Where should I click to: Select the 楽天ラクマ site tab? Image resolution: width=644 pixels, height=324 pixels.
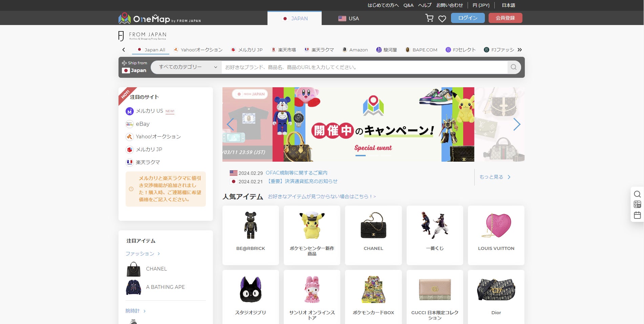[319, 50]
